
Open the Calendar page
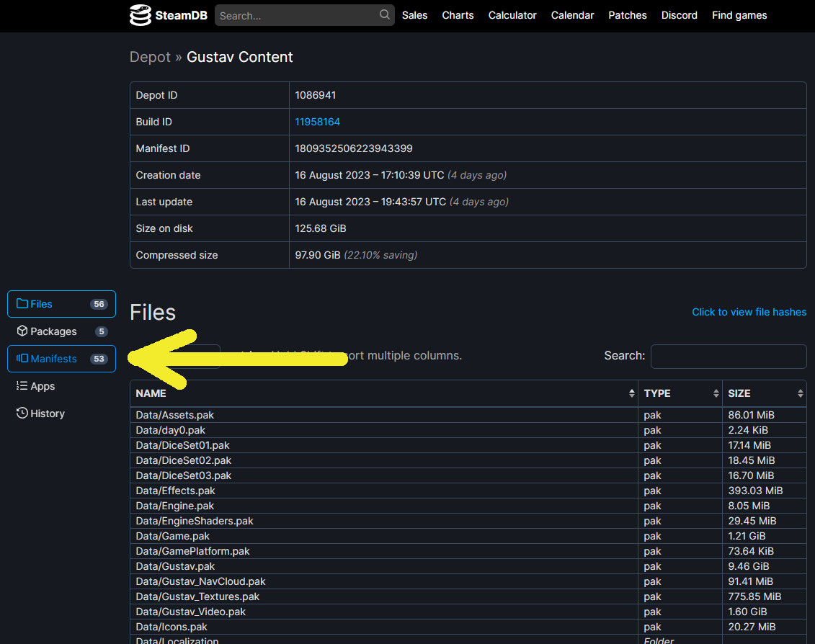point(572,15)
